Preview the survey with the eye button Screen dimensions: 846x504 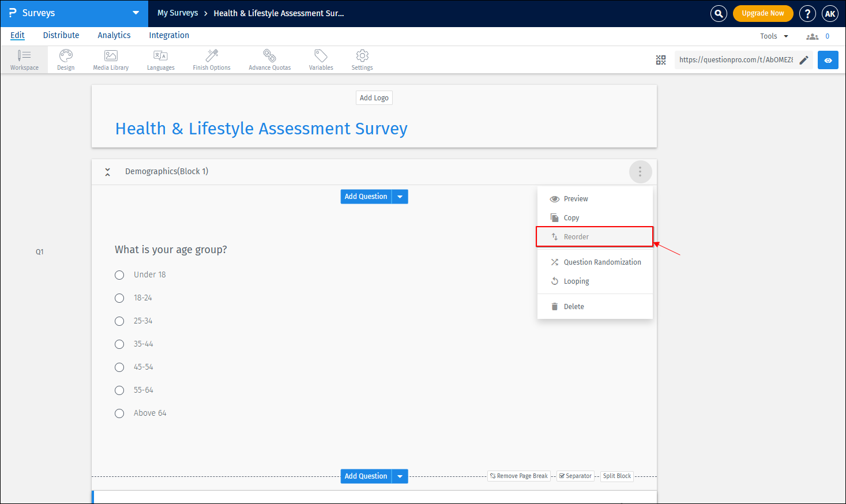point(828,59)
